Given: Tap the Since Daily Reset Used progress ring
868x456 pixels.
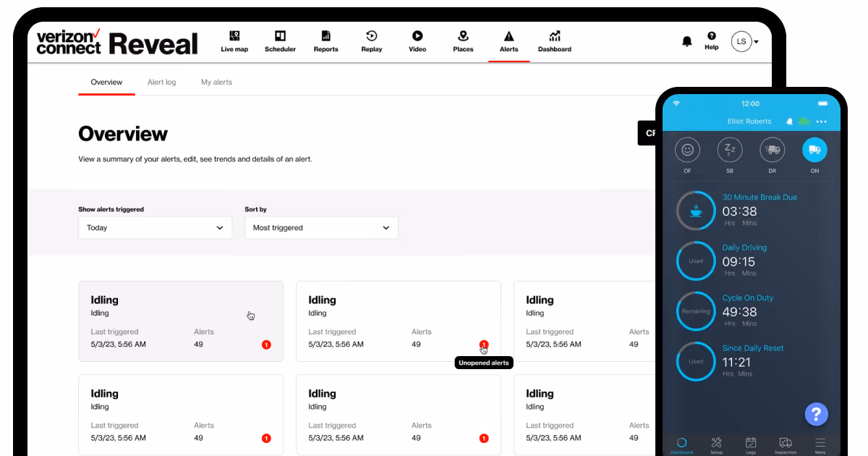Looking at the screenshot, I should point(696,361).
